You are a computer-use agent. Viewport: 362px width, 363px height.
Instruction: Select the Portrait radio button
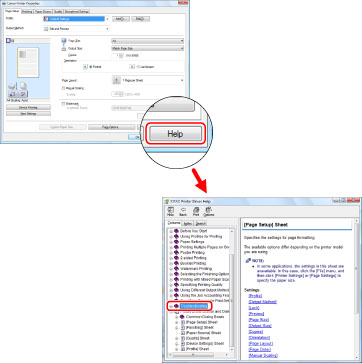(90, 67)
